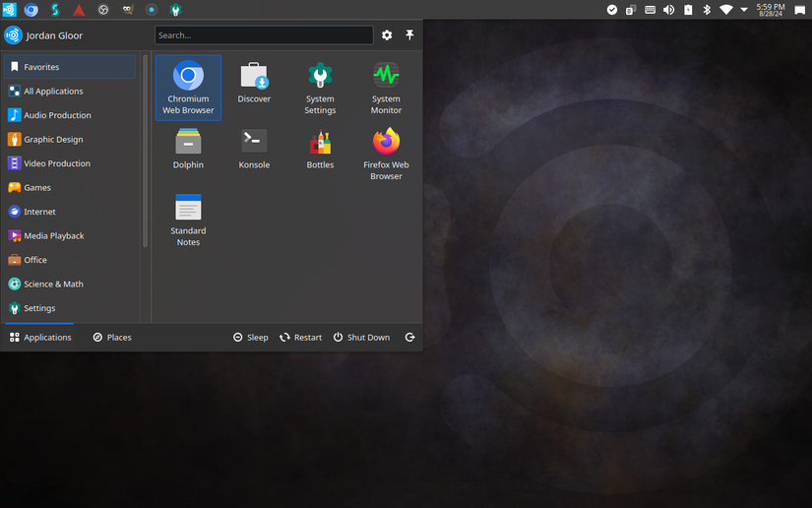This screenshot has height=508, width=812.
Task: Switch to the Places tab
Action: [x=112, y=337]
